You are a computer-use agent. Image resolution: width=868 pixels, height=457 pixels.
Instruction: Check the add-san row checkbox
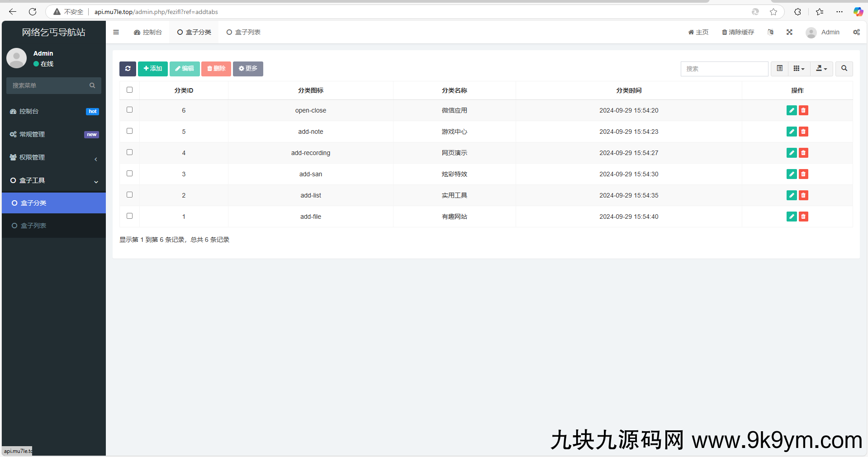[129, 174]
